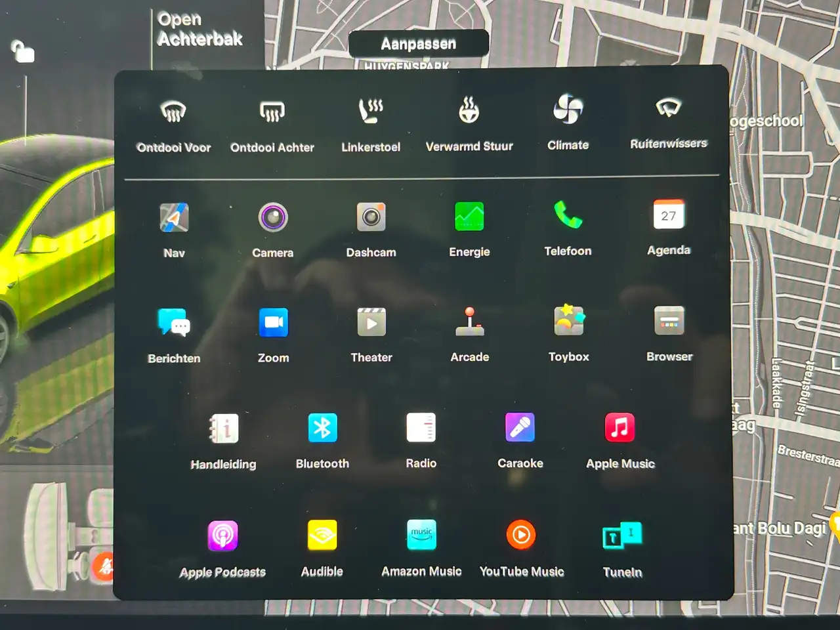Open the Nav navigation app
The width and height of the screenshot is (840, 630).
[174, 218]
